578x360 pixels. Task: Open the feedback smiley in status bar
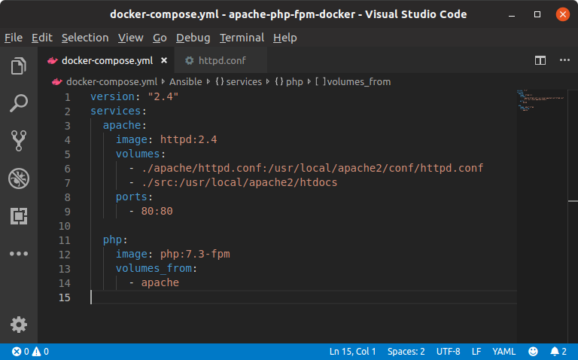pos(533,352)
